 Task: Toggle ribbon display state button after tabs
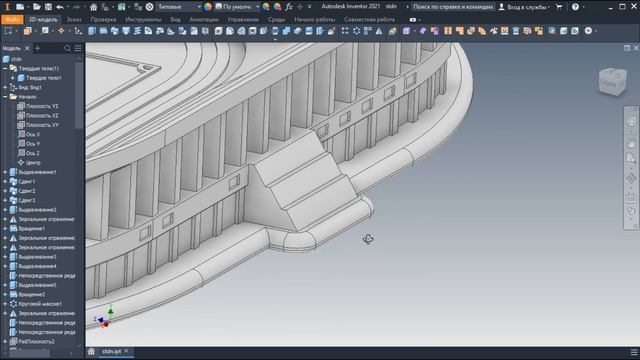click(x=413, y=20)
